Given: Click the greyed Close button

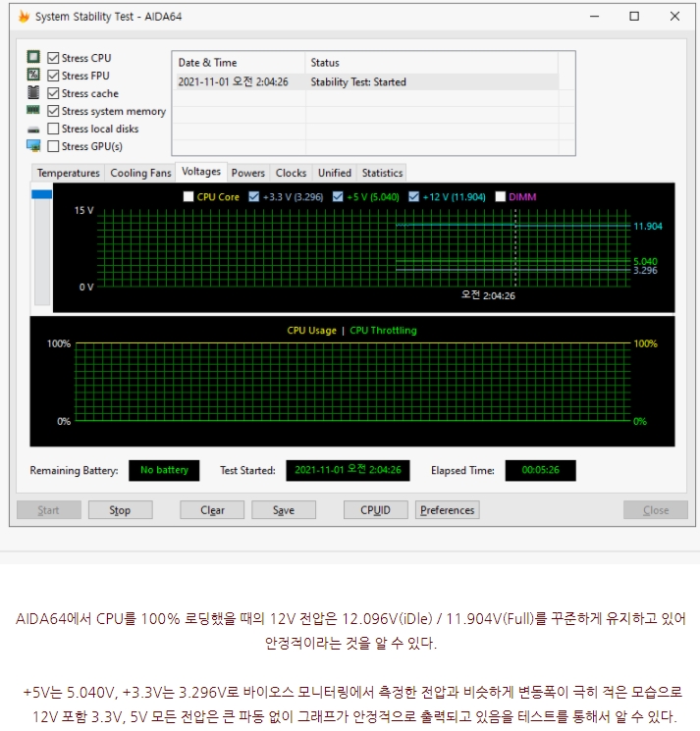Looking at the screenshot, I should pos(656,510).
